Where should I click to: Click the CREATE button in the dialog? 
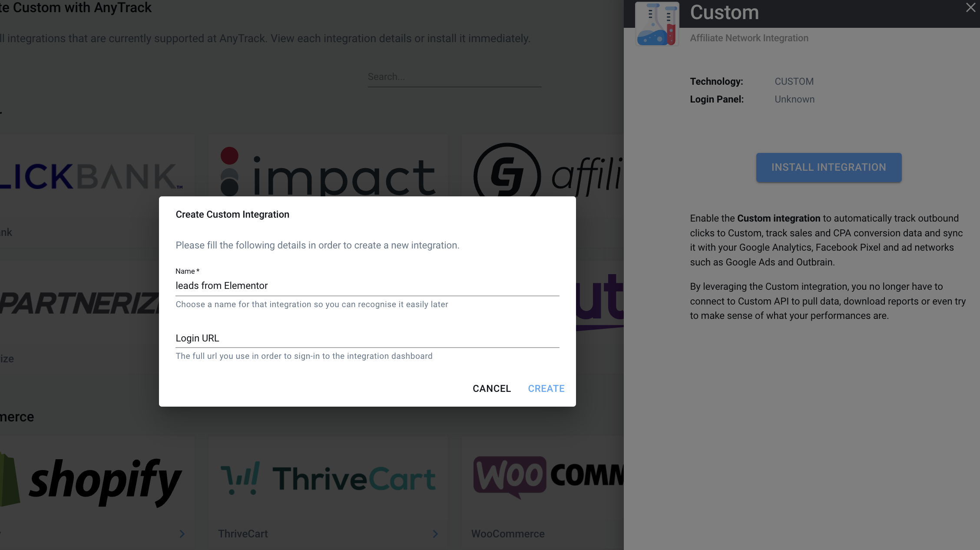[546, 388]
